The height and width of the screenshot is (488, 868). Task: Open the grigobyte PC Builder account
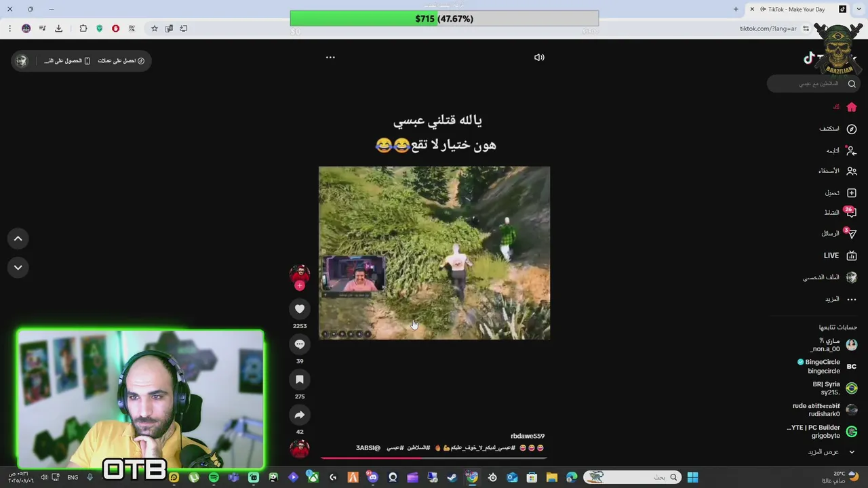coord(822,432)
